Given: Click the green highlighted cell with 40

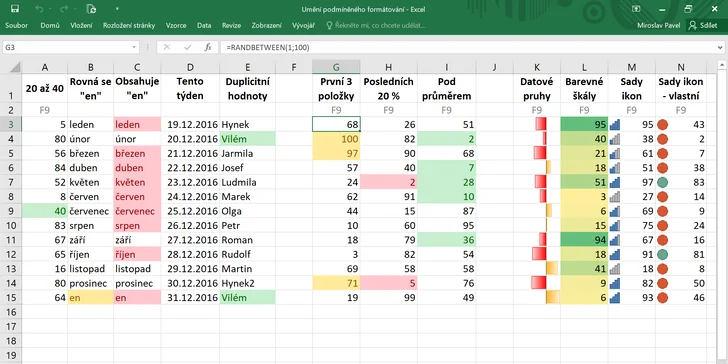Looking at the screenshot, I should [45, 211].
